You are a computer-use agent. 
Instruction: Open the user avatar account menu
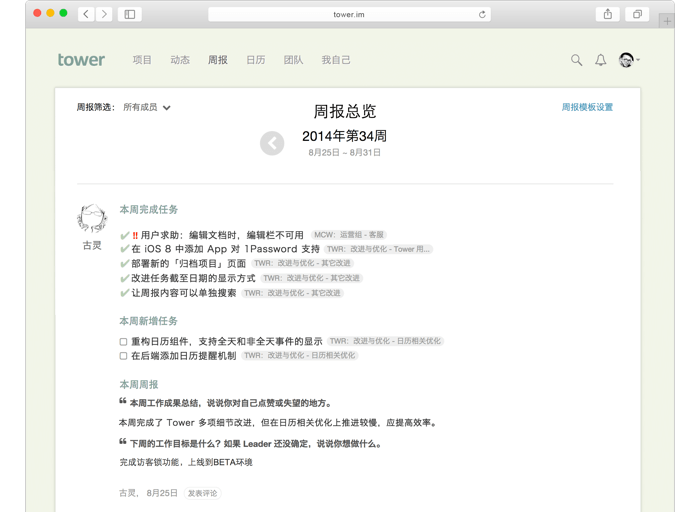coord(628,60)
